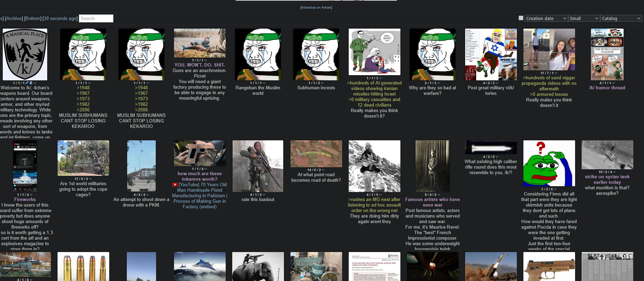
Task: Expand the menu arrow of the Welcome to /k/ sticky
Action: [x=35, y=83]
